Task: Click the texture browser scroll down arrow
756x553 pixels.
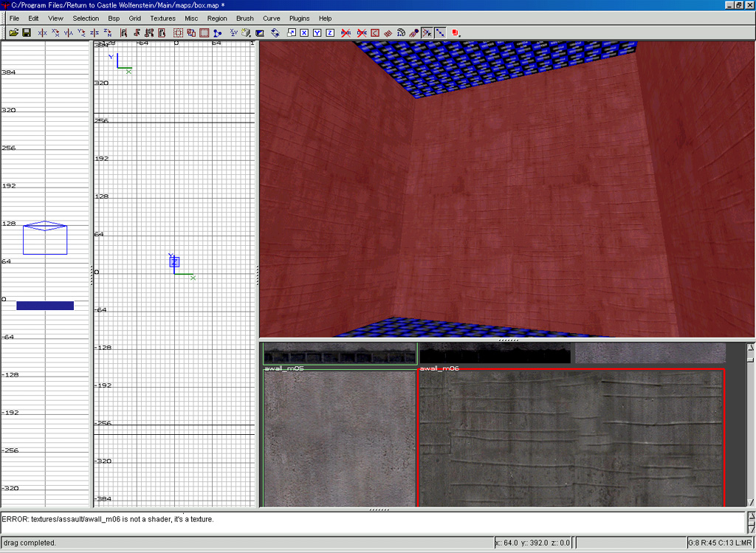Action: coord(750,502)
